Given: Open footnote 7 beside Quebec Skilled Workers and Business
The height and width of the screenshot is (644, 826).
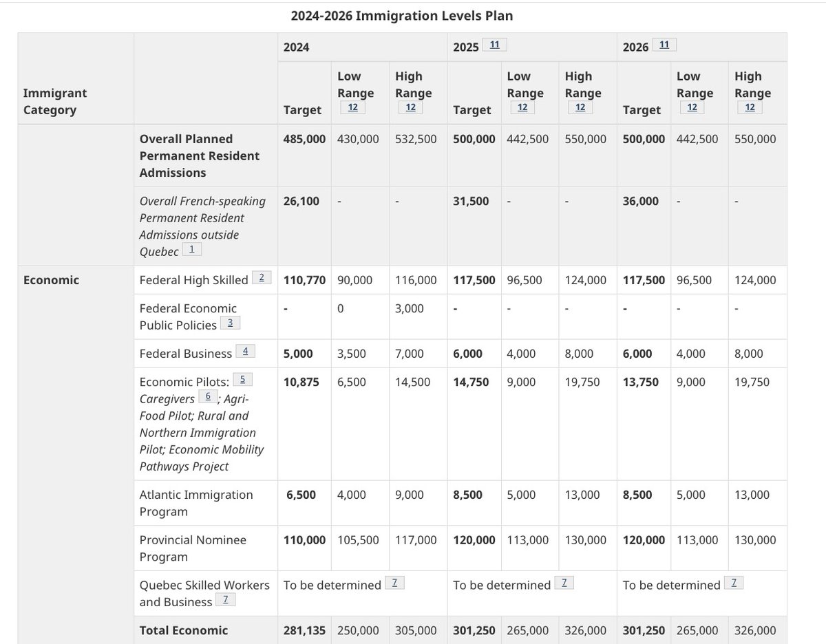Looking at the screenshot, I should [226, 599].
